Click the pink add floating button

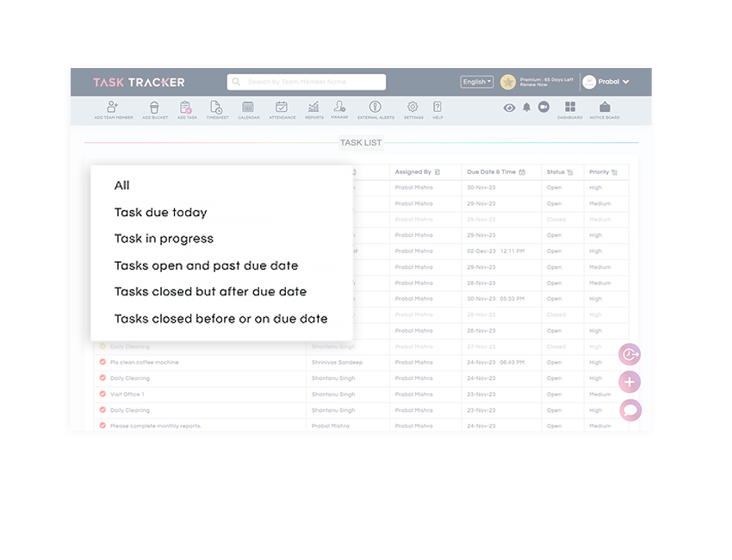click(630, 382)
